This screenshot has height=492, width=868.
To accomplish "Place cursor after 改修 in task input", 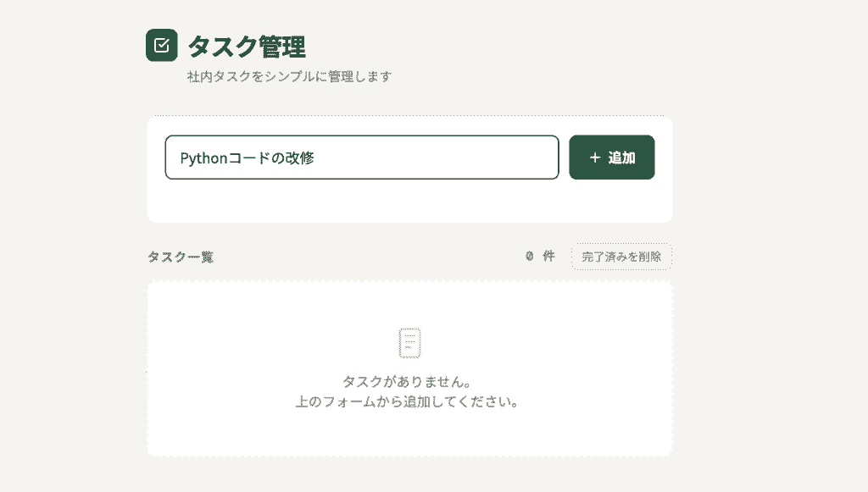I will [315, 158].
